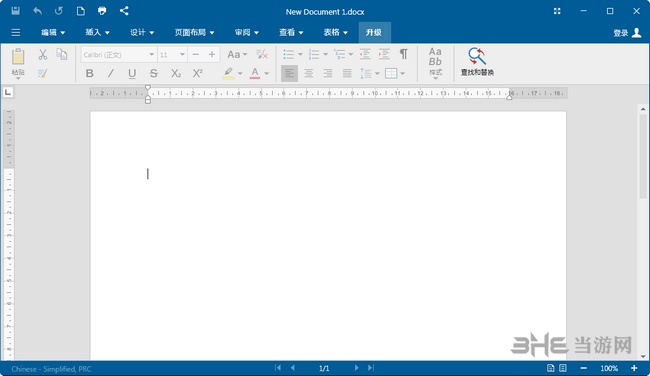Decrease paragraph indent
The height and width of the screenshot is (376, 650).
365,54
